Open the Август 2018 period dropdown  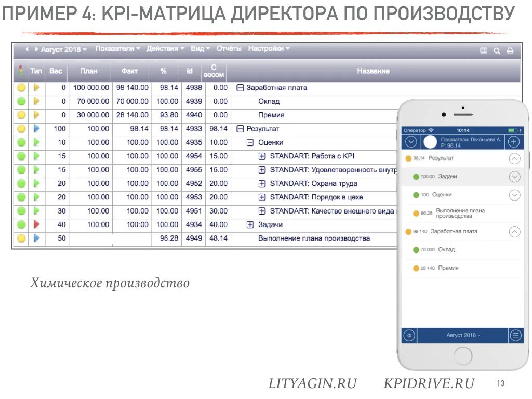point(63,49)
